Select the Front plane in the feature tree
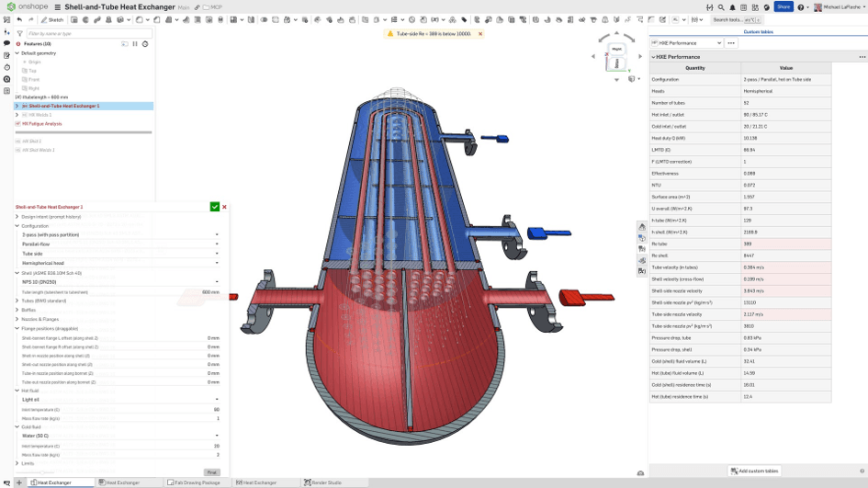The height and width of the screenshot is (488, 868). click(x=33, y=80)
